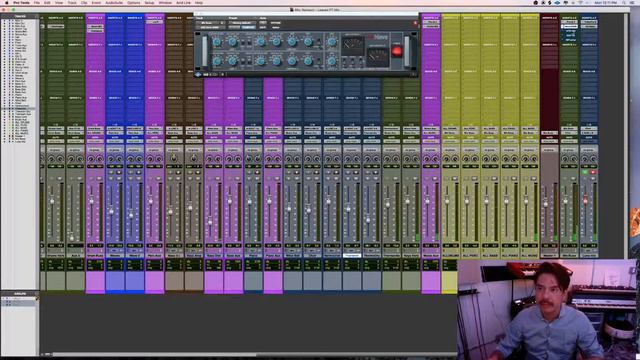Click the lower VU meter on the plugin
The width and height of the screenshot is (640, 360).
pyautogui.click(x=378, y=57)
